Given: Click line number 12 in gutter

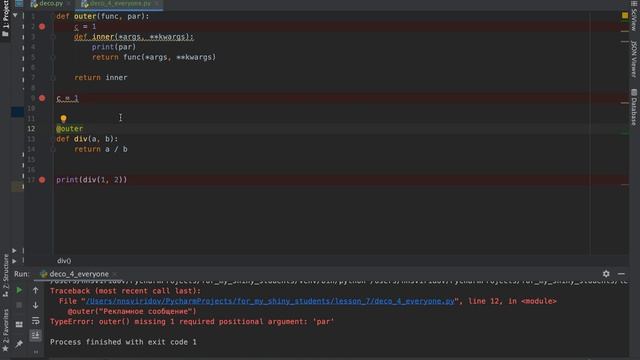Looking at the screenshot, I should coord(31,129).
